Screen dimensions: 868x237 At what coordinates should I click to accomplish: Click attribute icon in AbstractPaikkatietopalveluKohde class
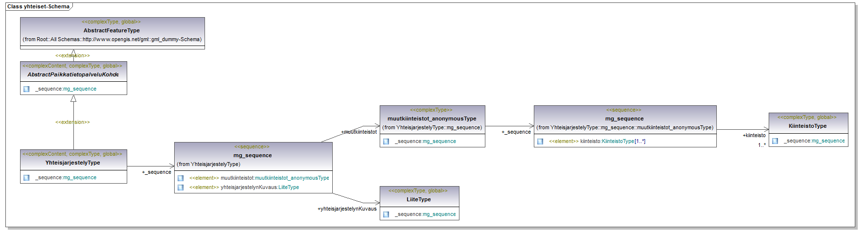pyautogui.click(x=26, y=89)
